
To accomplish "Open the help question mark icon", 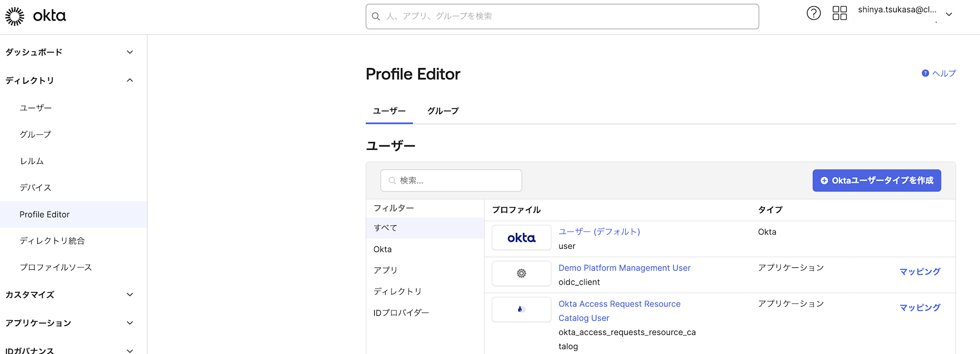I will (x=813, y=13).
